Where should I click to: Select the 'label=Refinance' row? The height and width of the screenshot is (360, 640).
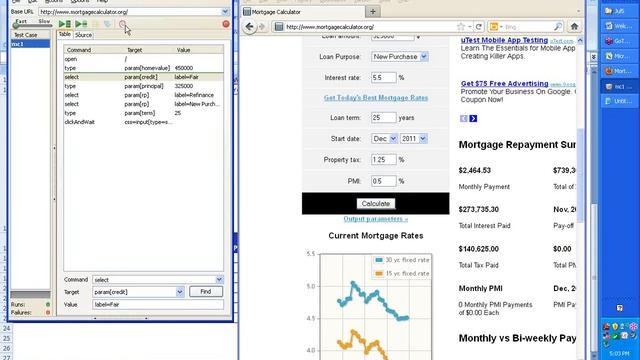[143, 95]
